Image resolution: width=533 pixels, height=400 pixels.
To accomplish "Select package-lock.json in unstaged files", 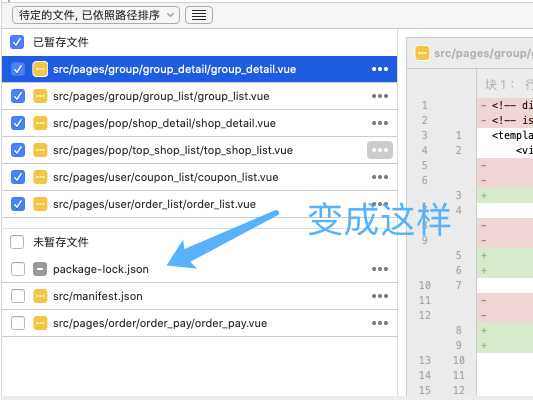I will (x=200, y=269).
